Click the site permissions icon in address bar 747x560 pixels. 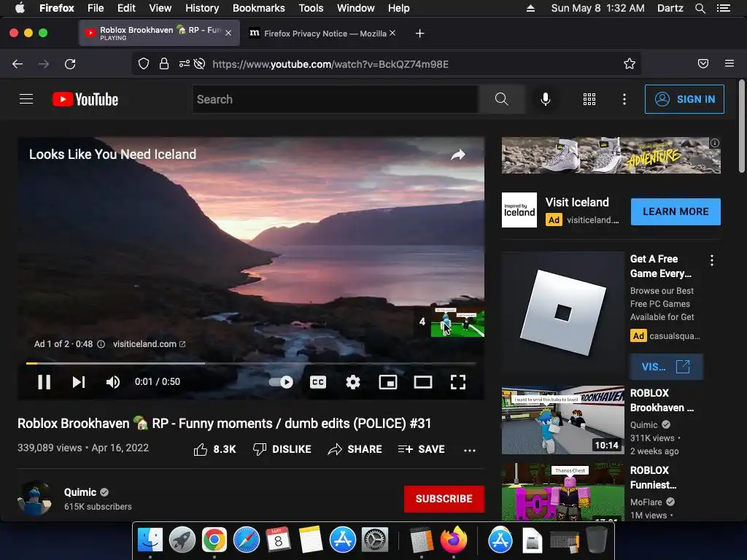185,64
